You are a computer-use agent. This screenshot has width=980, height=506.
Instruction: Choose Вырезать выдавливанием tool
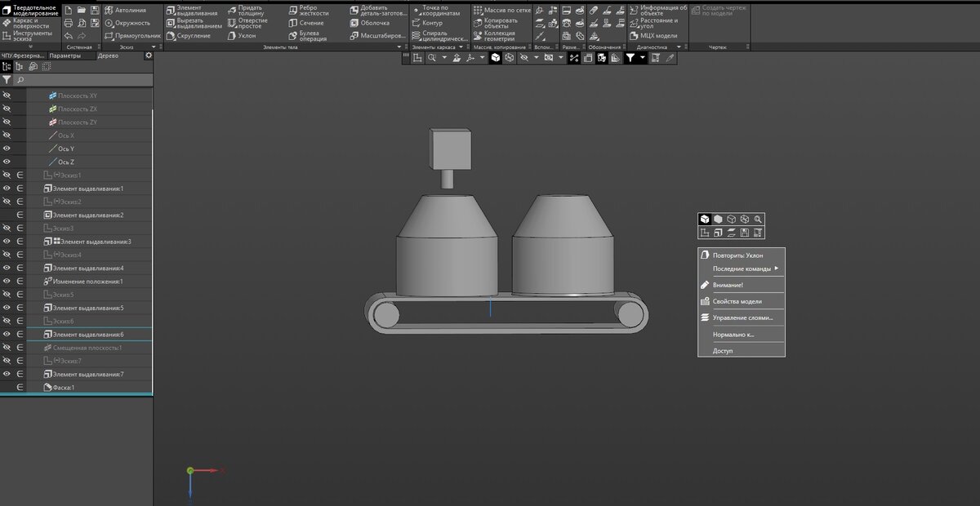(x=194, y=23)
